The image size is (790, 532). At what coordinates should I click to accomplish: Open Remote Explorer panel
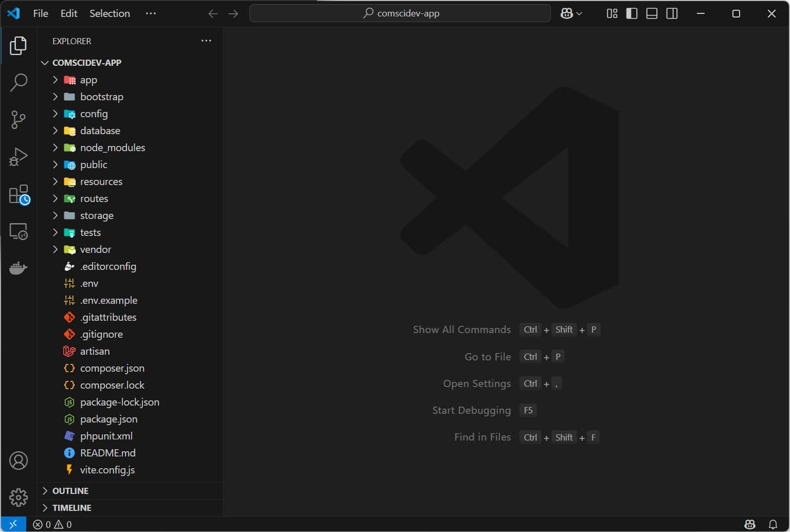[19, 232]
